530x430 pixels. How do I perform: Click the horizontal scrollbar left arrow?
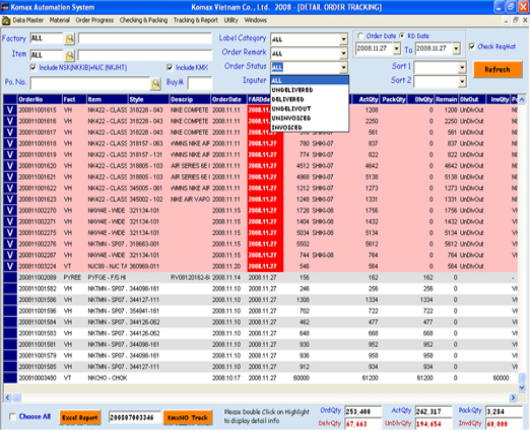pyautogui.click(x=8, y=398)
